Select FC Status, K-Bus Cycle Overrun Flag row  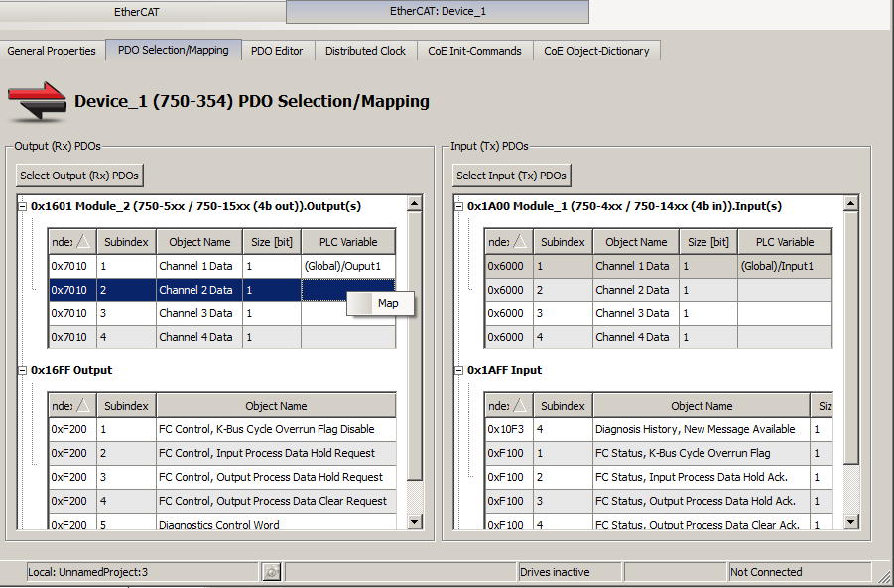(x=659, y=453)
